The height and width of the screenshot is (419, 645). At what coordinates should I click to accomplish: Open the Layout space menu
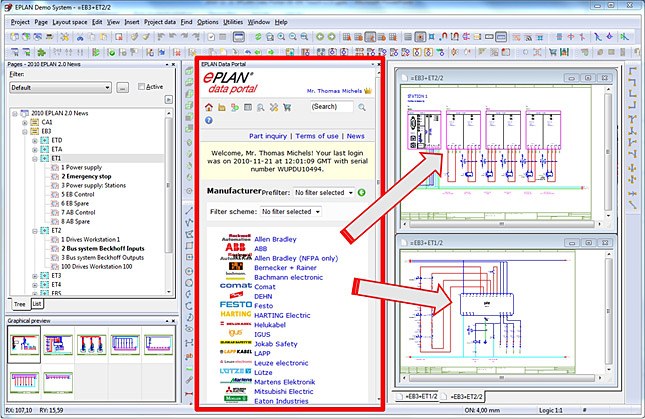click(x=70, y=22)
